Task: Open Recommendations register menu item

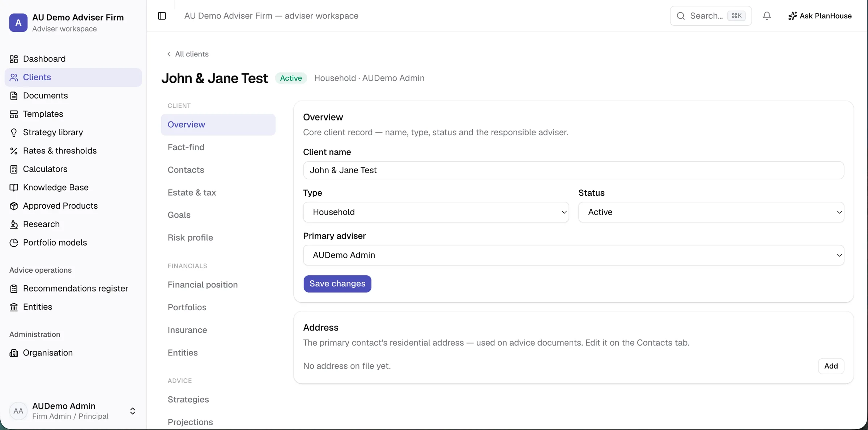Action: [73, 289]
